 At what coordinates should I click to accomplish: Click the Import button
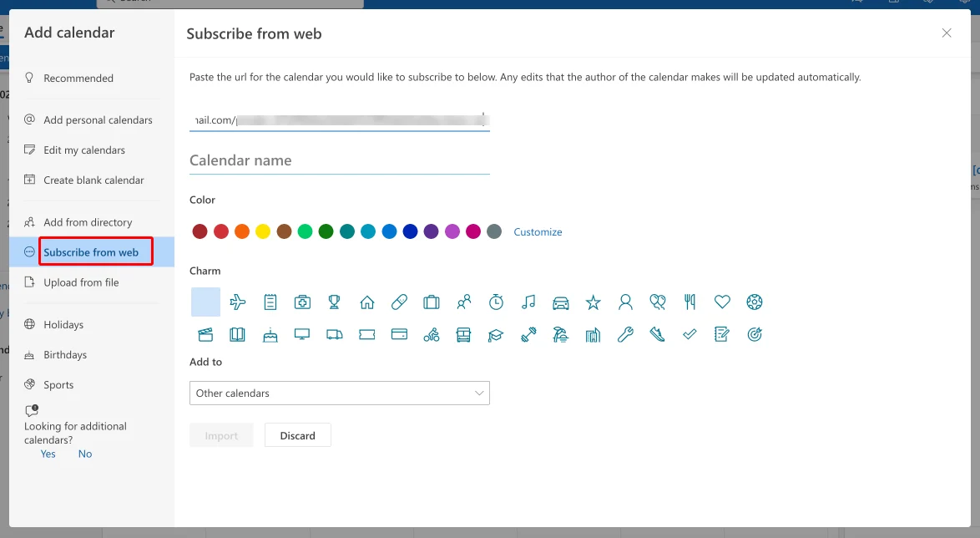(221, 435)
